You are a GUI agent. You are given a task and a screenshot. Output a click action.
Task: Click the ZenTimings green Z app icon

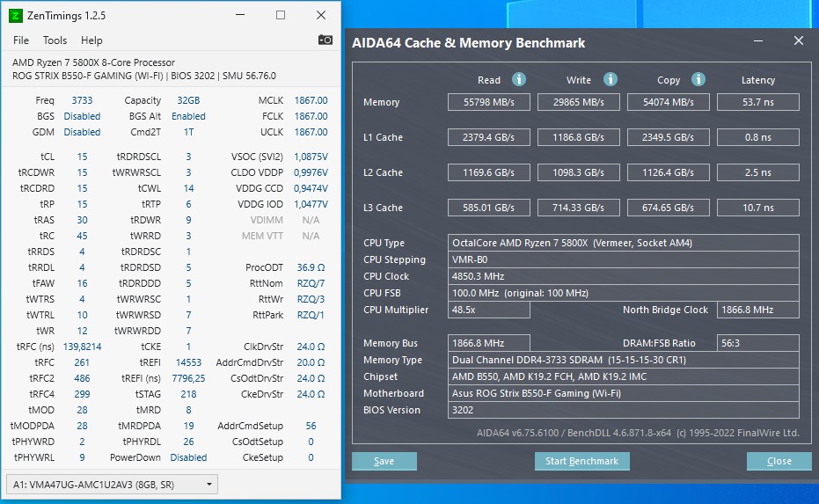point(16,16)
